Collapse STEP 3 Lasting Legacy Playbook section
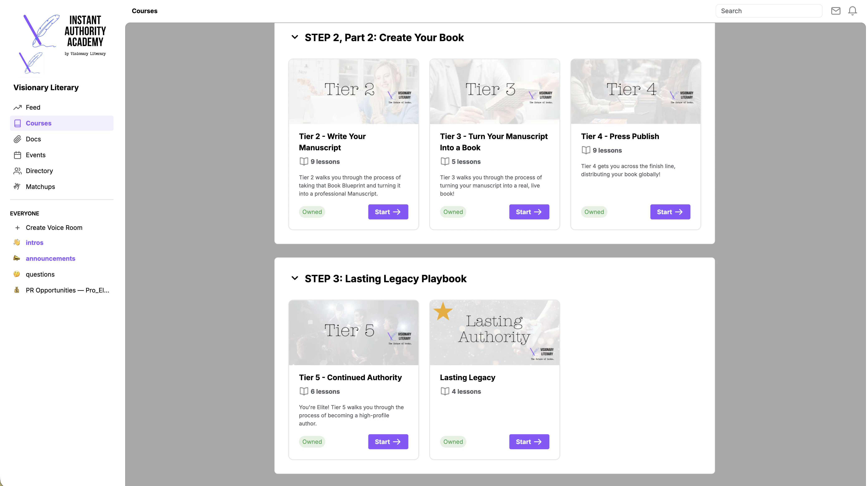The width and height of the screenshot is (868, 486). click(x=295, y=278)
